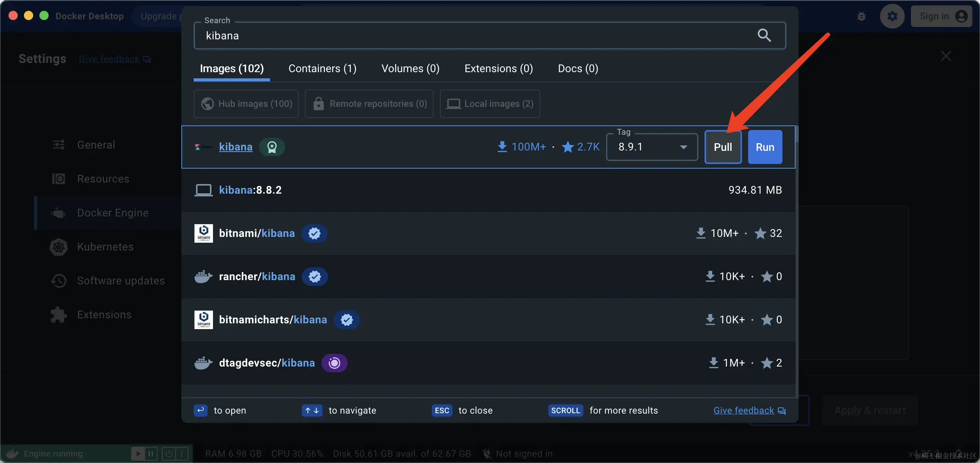Expand the Tag 8.9.1 dropdown
The height and width of the screenshot is (463, 980).
pos(652,147)
